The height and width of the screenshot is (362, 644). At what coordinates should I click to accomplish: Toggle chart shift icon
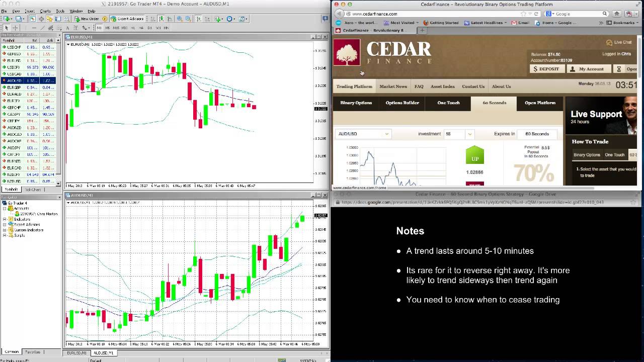click(x=208, y=19)
